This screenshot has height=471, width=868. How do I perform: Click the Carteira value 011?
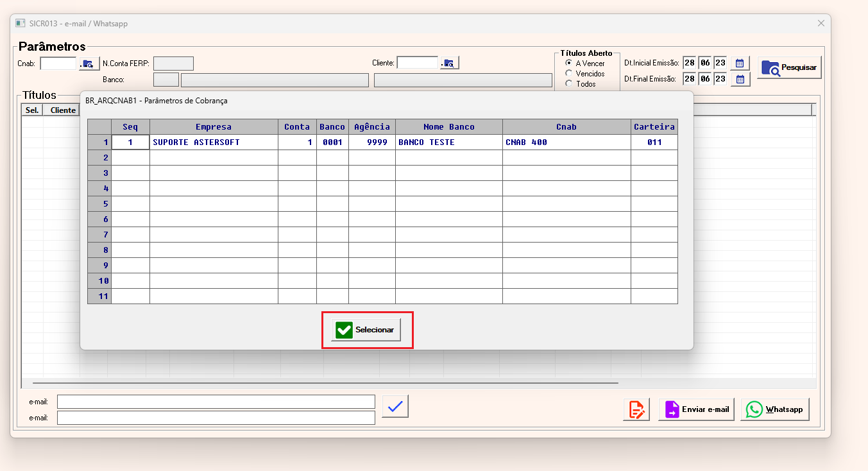(654, 142)
